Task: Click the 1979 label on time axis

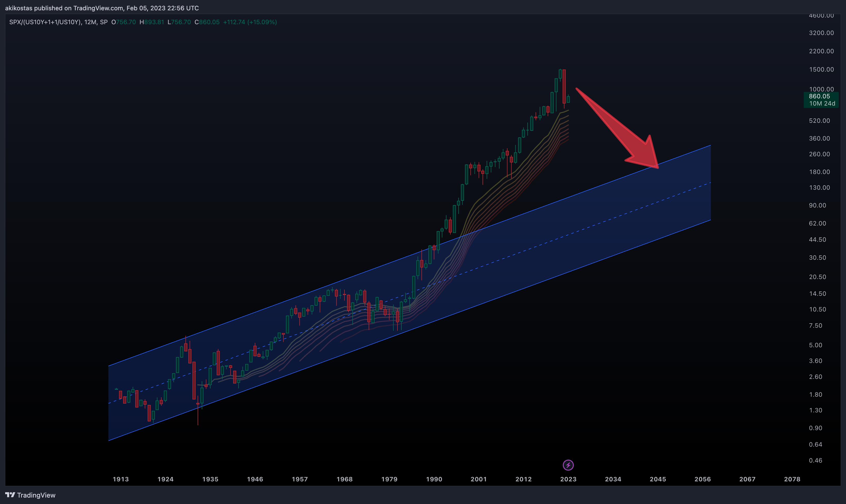Action: point(390,479)
